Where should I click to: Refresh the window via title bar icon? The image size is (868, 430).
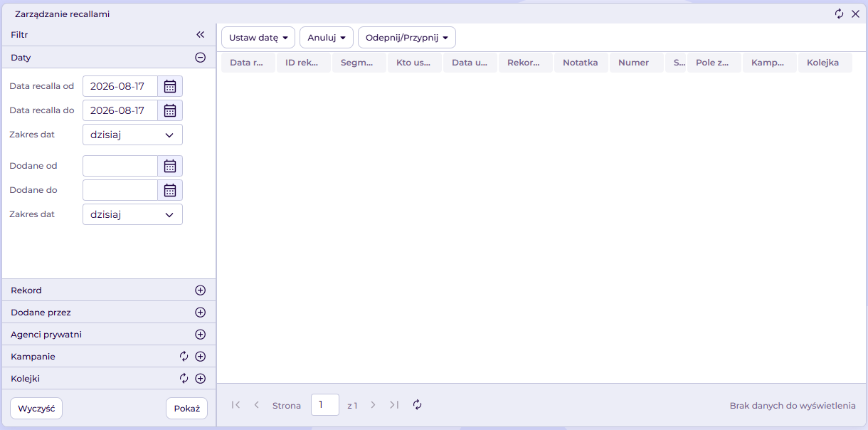[x=840, y=14]
